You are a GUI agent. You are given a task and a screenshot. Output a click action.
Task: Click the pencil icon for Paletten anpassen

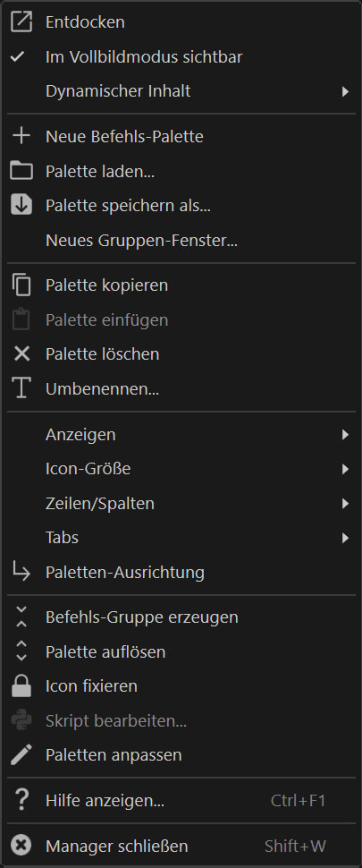tap(21, 754)
